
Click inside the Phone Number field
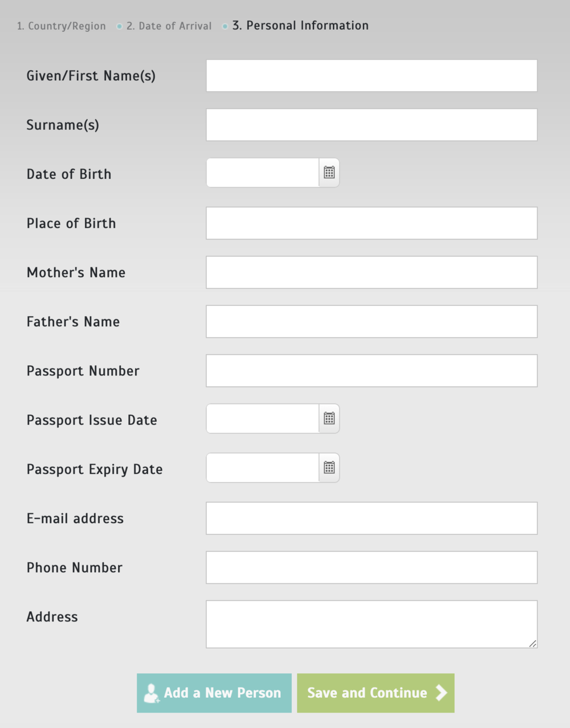click(372, 567)
